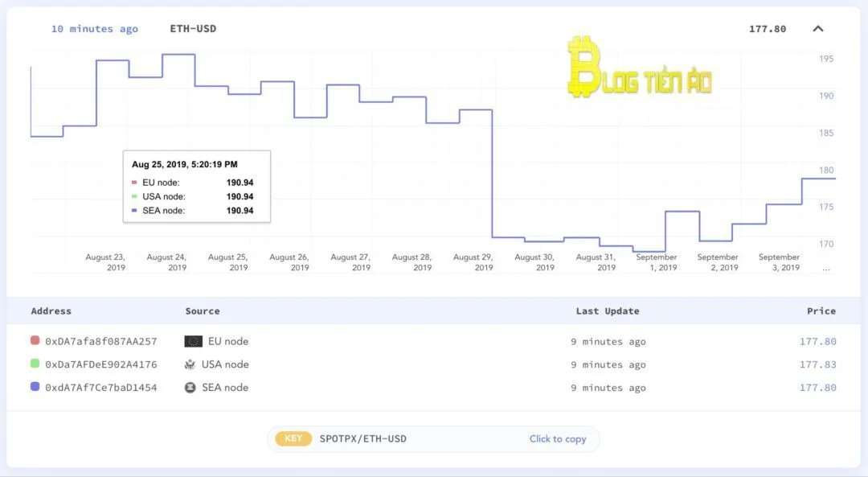Image resolution: width=868 pixels, height=477 pixels.
Task: Click the SEA node globe icon
Action: 190,388
